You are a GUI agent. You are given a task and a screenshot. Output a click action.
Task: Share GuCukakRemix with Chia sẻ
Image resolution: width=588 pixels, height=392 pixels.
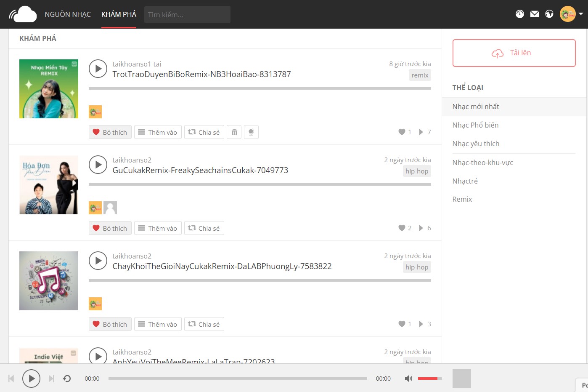[204, 228]
